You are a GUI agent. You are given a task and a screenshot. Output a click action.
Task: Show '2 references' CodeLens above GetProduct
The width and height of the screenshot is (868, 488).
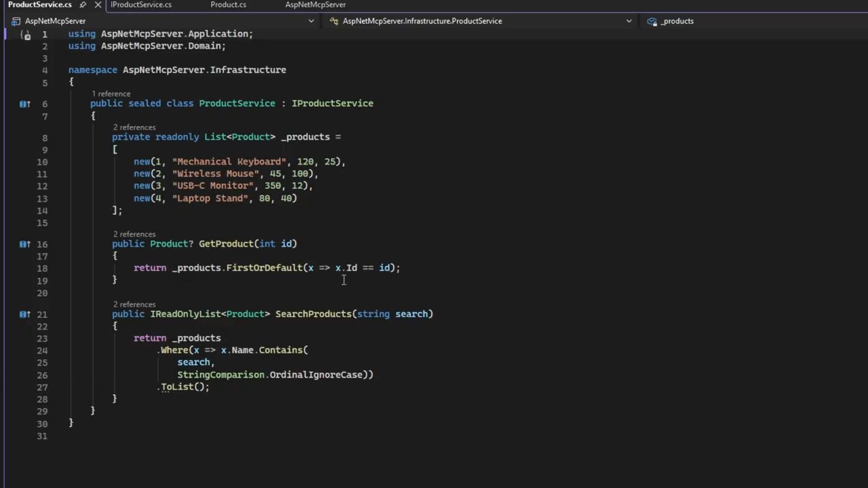click(134, 235)
